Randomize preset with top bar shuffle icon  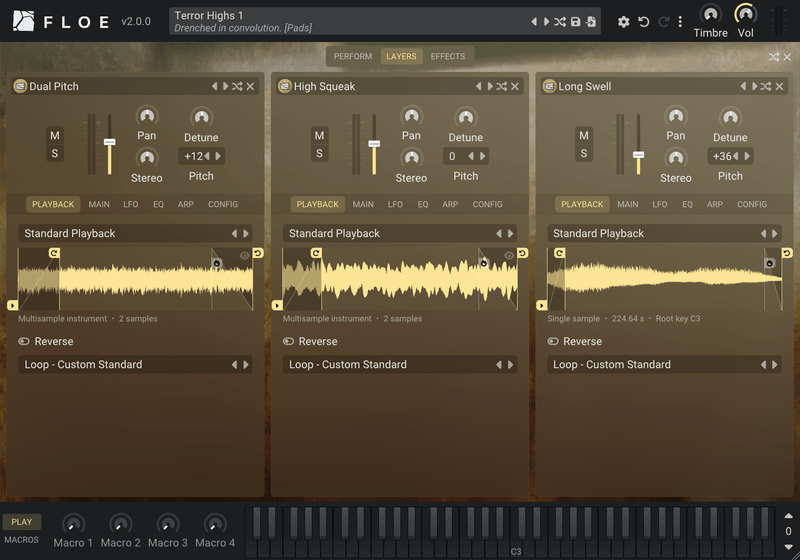[x=560, y=21]
